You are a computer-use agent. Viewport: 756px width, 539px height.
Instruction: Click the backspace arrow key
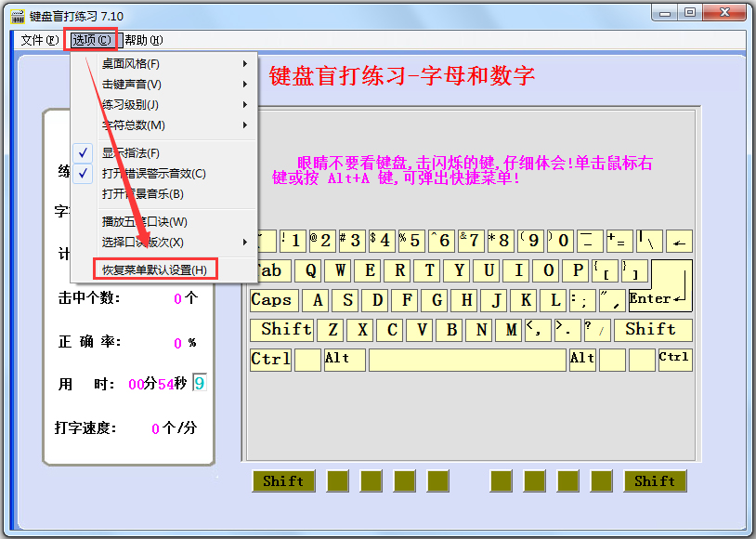(679, 242)
